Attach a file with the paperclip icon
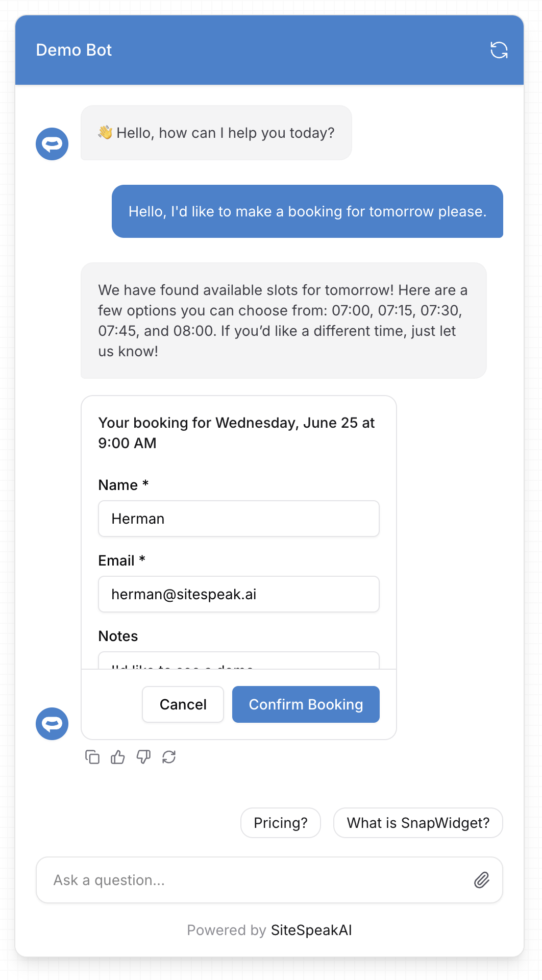This screenshot has width=542, height=980. [x=482, y=880]
